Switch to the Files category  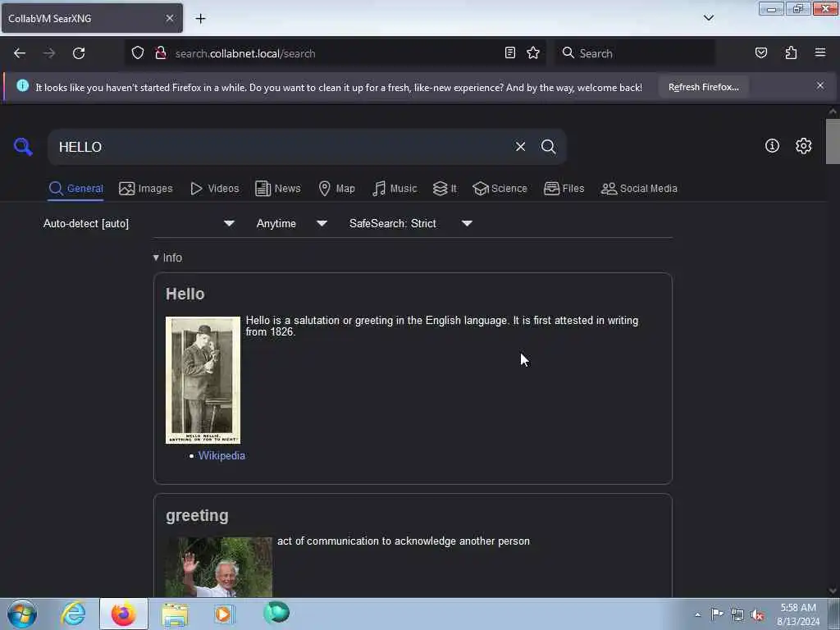point(564,189)
